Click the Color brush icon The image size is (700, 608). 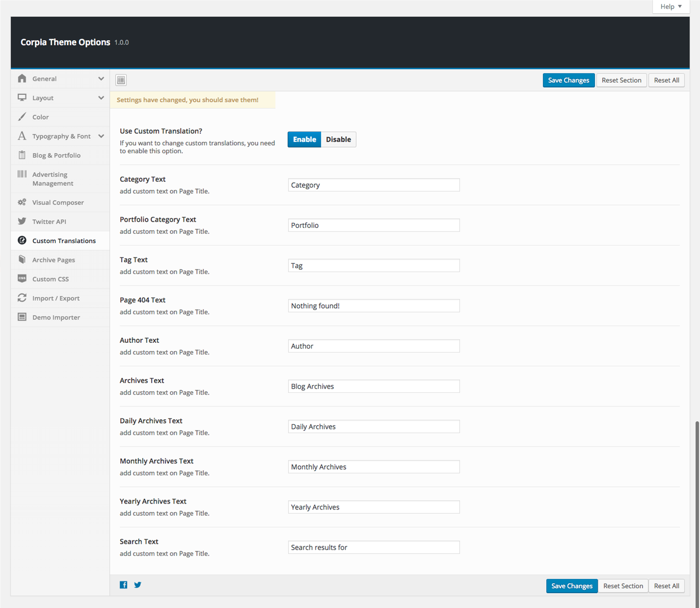22,117
